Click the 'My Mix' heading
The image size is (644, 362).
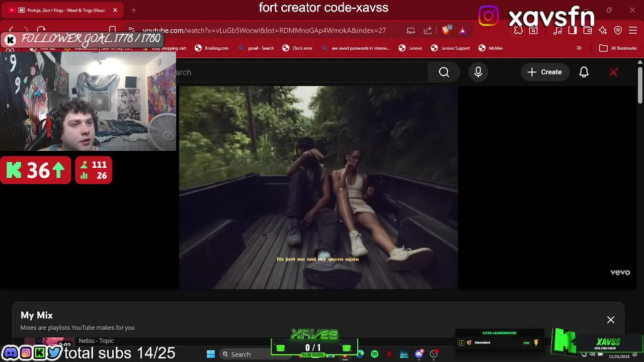pyautogui.click(x=37, y=315)
